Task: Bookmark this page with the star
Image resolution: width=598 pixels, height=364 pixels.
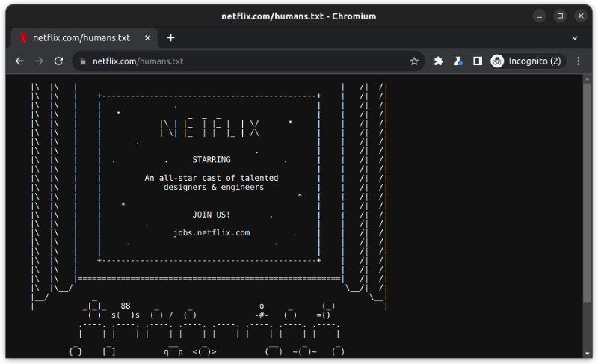Action: tap(414, 61)
